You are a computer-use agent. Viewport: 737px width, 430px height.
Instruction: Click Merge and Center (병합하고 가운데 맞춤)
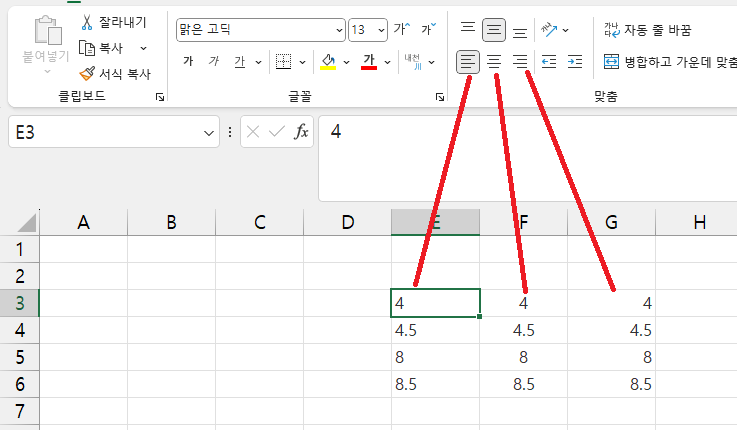coord(670,62)
